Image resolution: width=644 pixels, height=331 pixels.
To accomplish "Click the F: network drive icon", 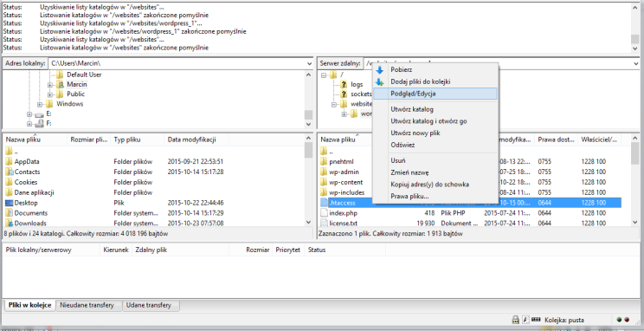I will pyautogui.click(x=40, y=123).
